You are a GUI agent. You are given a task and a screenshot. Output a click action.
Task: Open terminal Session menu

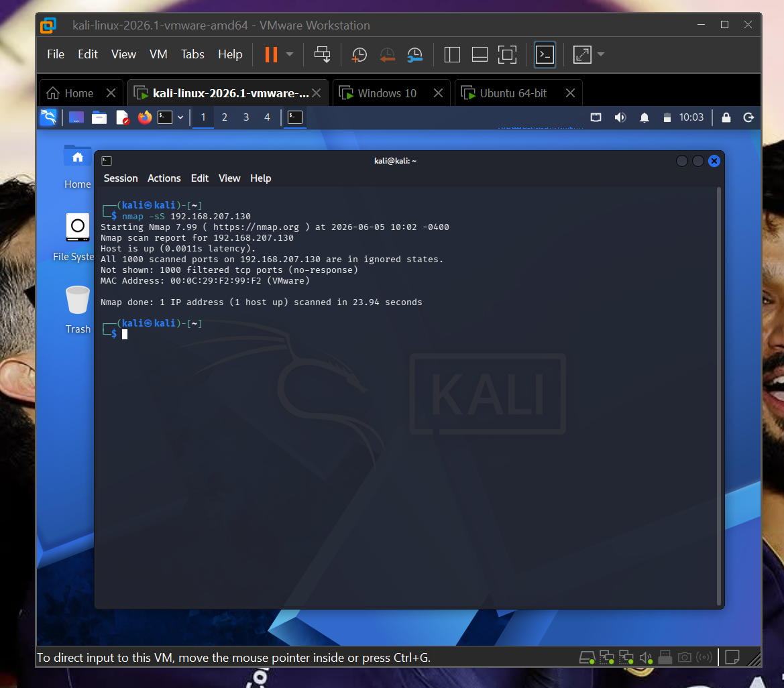(121, 178)
